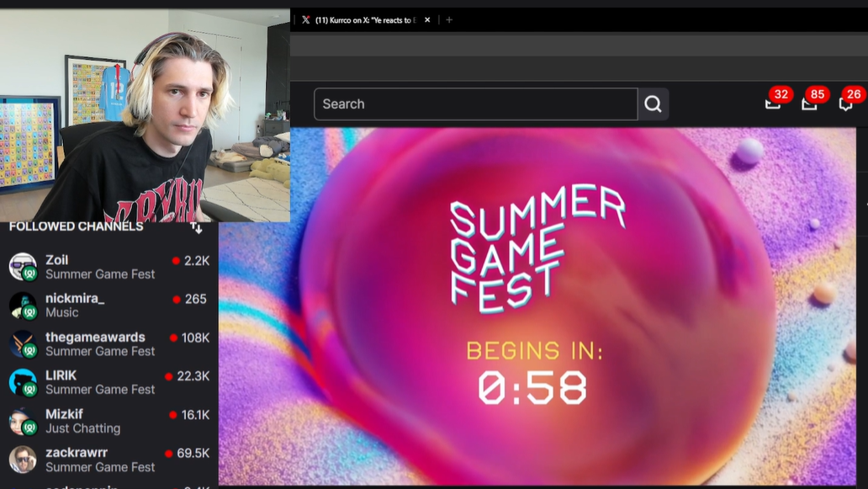This screenshot has width=868, height=489.
Task: Click thegameawards 108K viewer count
Action: (195, 338)
